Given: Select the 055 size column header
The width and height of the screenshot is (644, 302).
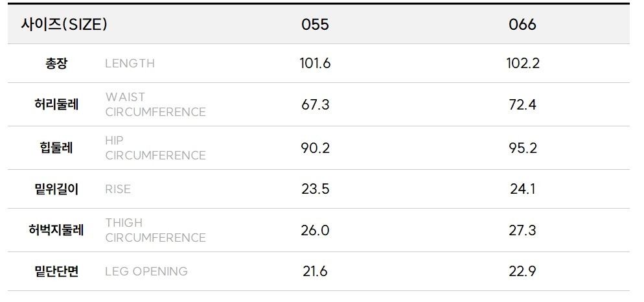Looking at the screenshot, I should (315, 25).
